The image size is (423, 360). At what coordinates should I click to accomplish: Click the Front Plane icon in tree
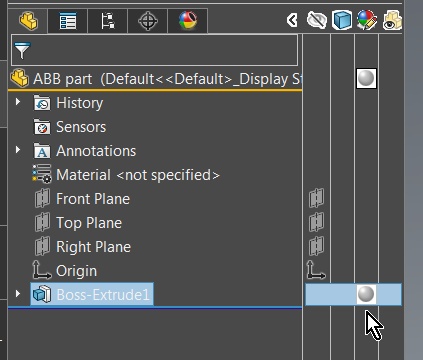click(43, 198)
